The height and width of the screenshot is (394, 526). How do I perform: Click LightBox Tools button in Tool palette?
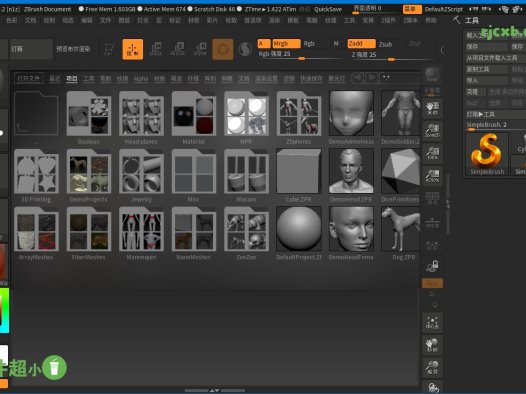click(496, 114)
